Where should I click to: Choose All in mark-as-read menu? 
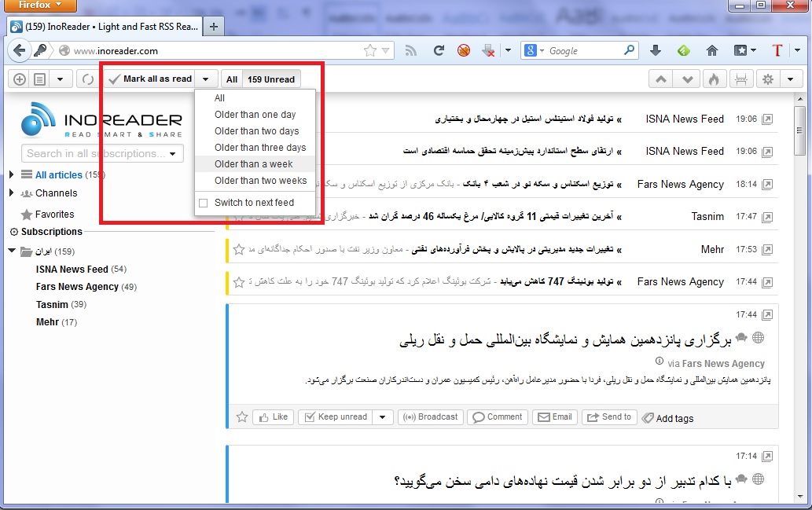pos(255,98)
